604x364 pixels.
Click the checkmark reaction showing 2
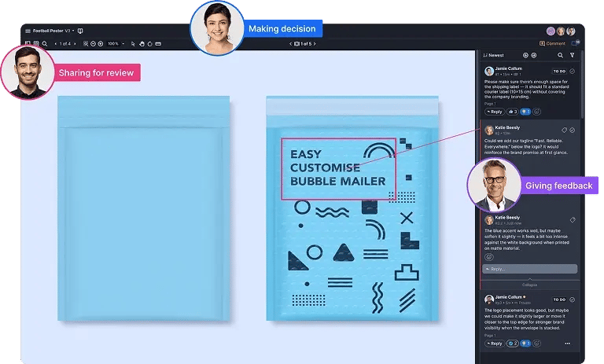pos(512,344)
